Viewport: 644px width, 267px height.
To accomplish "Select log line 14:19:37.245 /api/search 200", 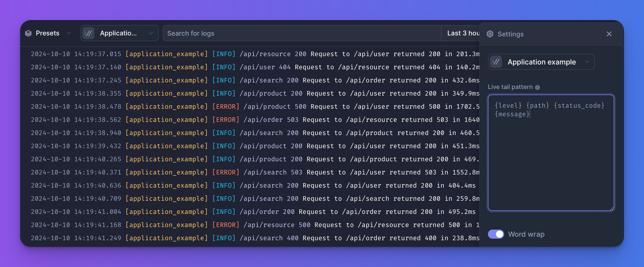I will point(255,80).
